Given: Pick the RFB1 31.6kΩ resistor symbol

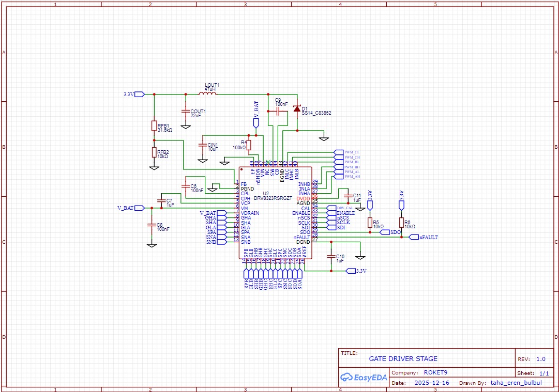Looking at the screenshot, I should pos(154,126).
